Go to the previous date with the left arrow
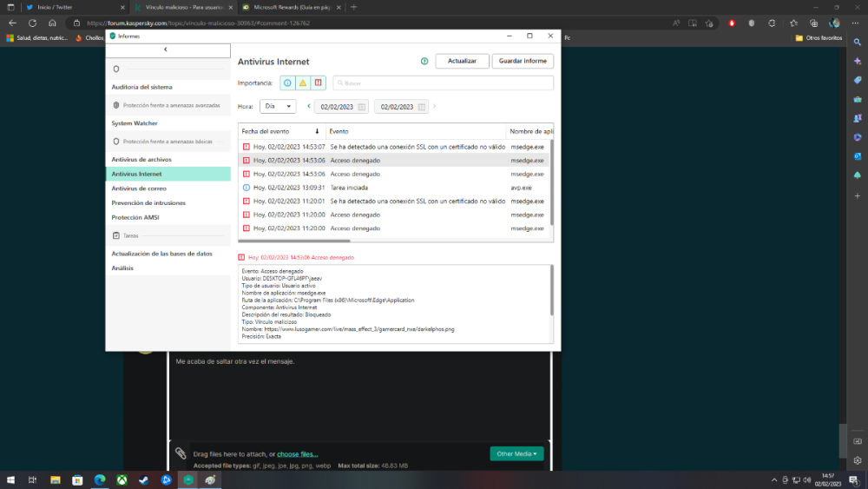The image size is (868, 489). 309,106
